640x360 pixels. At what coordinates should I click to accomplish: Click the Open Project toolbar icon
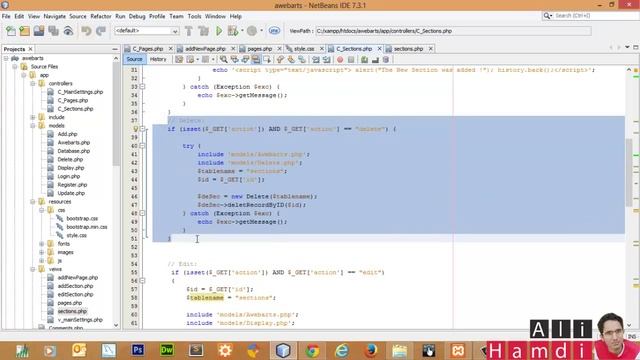tap(39, 31)
